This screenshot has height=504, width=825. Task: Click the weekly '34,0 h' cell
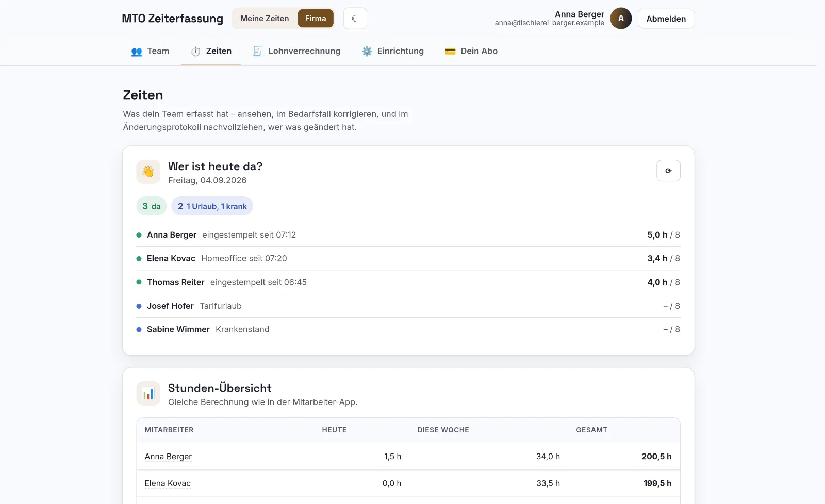coord(548,457)
